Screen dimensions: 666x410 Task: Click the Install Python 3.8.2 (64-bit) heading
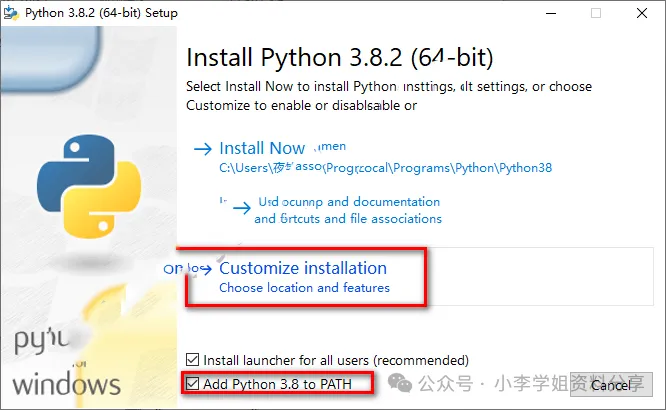pos(340,56)
